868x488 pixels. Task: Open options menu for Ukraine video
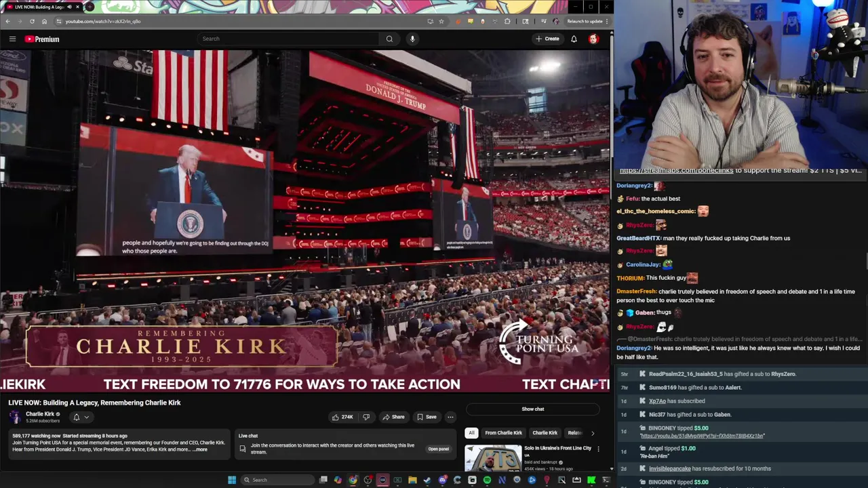(598, 449)
